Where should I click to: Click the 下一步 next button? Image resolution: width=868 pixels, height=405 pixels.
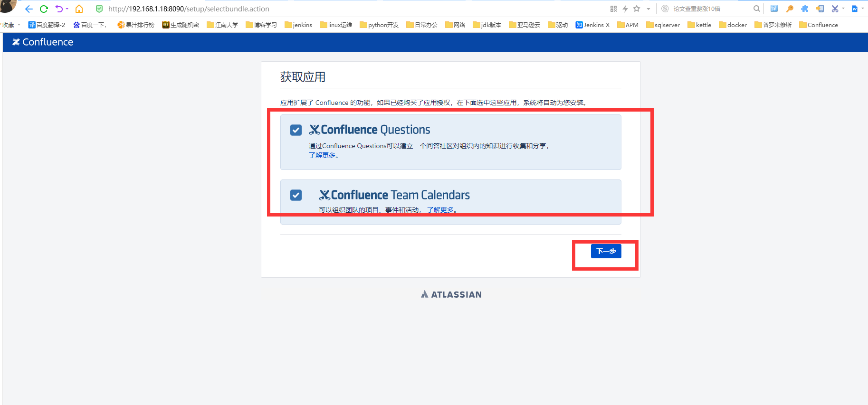(606, 251)
